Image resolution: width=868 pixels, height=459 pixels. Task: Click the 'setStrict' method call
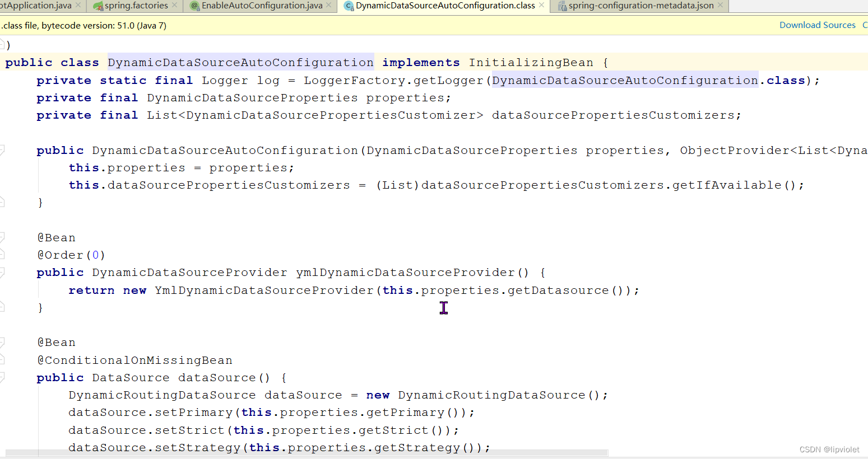pyautogui.click(x=190, y=430)
